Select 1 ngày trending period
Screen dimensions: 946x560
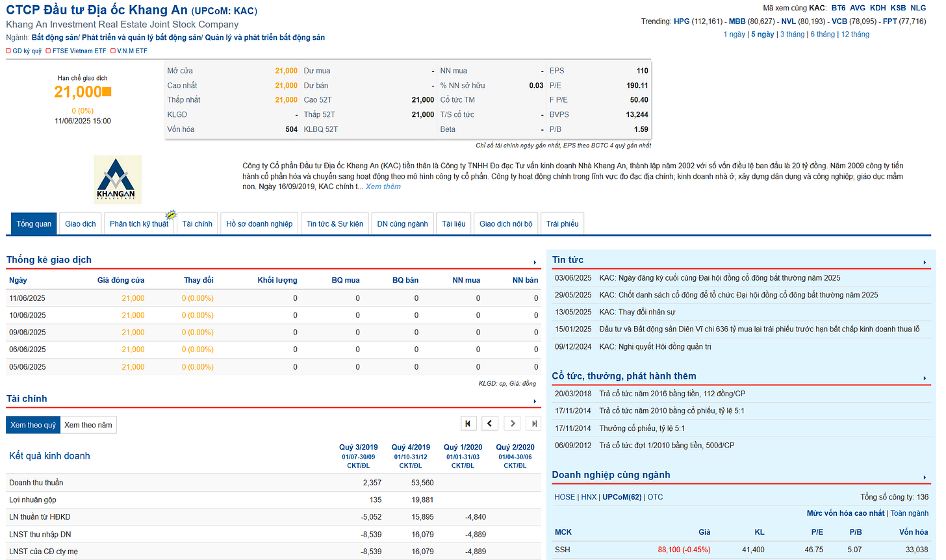[x=734, y=34]
